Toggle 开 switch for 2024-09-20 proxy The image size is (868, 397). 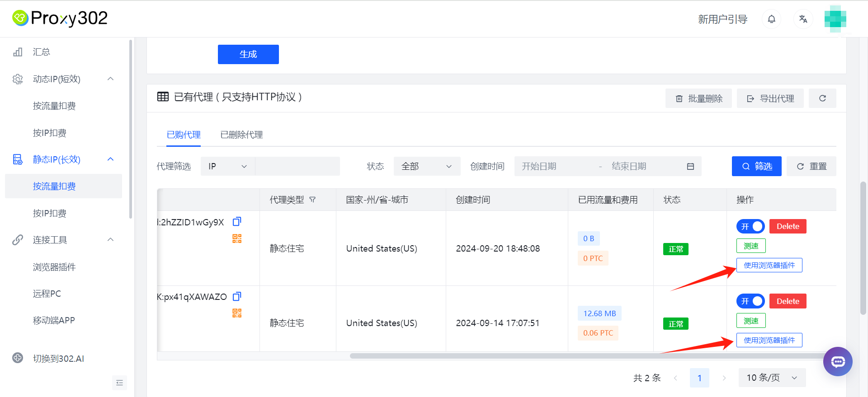pos(750,226)
